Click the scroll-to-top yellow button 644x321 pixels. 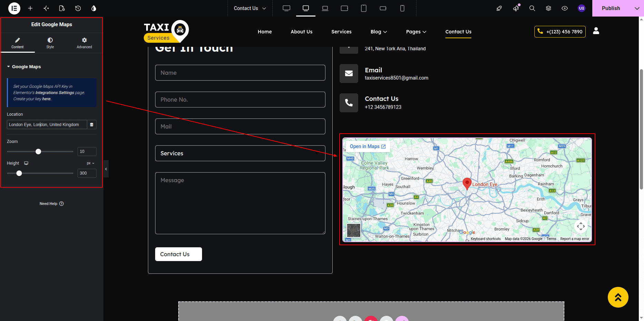pyautogui.click(x=618, y=297)
